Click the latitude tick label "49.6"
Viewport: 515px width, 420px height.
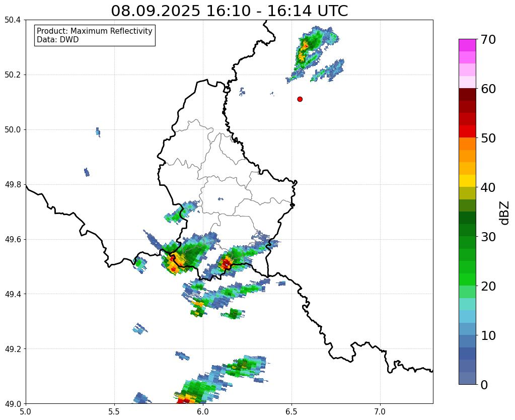pyautogui.click(x=13, y=240)
